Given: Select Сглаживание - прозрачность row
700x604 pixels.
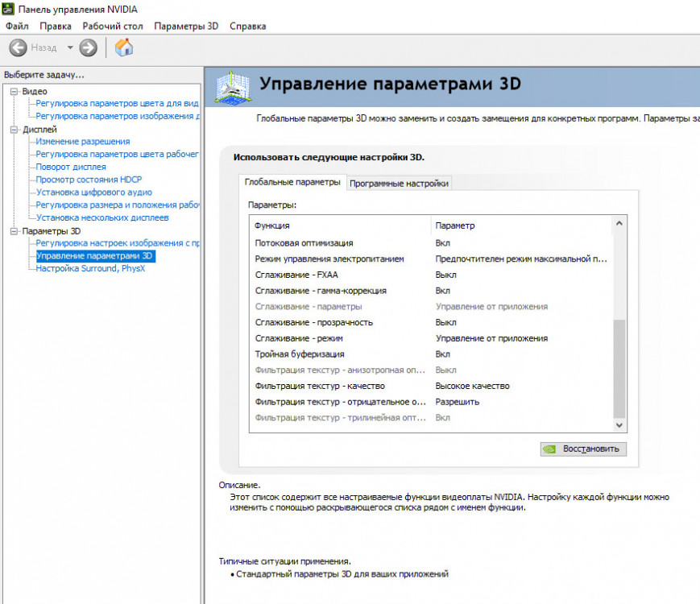Looking at the screenshot, I should [x=431, y=322].
